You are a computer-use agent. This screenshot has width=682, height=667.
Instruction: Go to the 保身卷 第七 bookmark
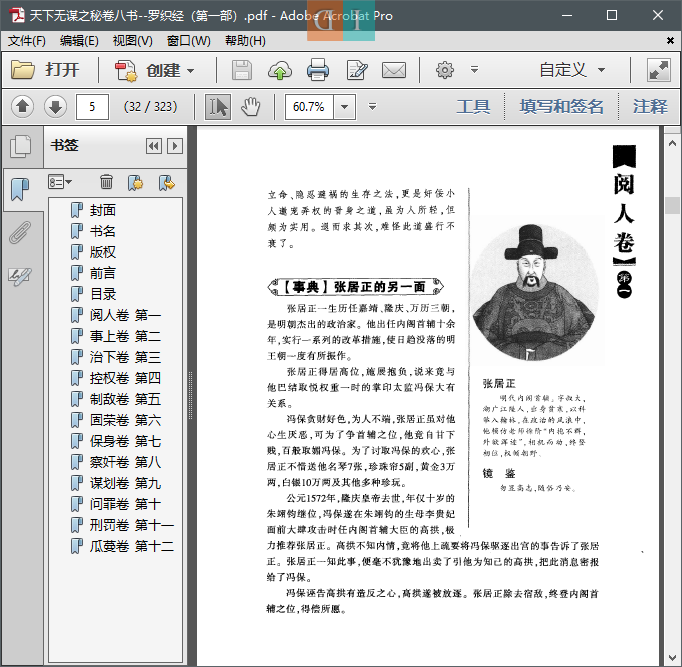click(x=125, y=441)
